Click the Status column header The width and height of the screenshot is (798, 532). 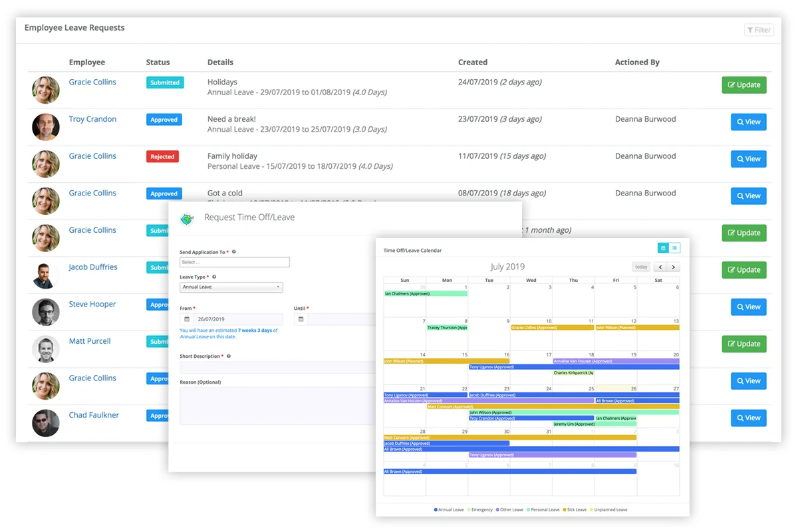click(158, 62)
